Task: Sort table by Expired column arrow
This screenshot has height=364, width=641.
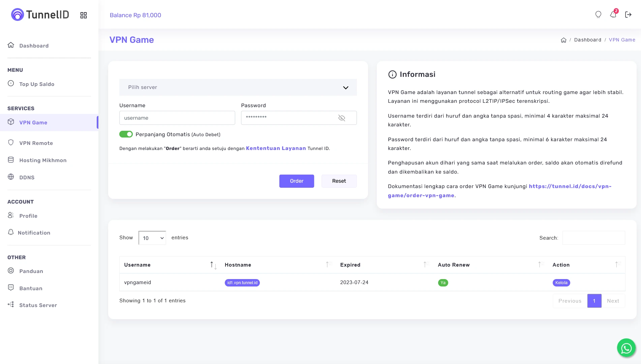Action: pos(426,265)
